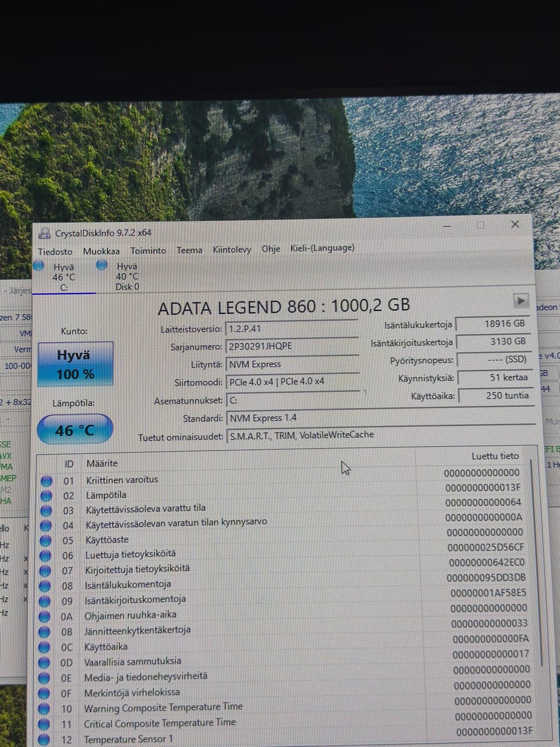
Task: Click the Siirtomoodi field PCIe 4.0 x4
Action: click(x=293, y=382)
